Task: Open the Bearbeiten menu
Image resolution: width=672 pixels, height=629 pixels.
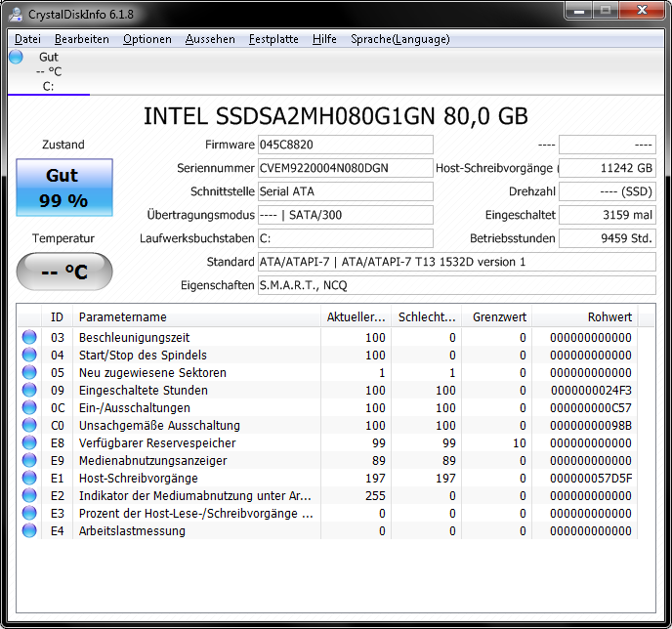Action: [x=82, y=39]
